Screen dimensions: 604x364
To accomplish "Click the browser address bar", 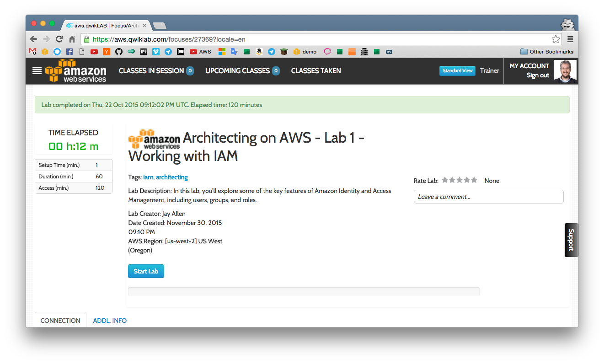I will click(322, 39).
